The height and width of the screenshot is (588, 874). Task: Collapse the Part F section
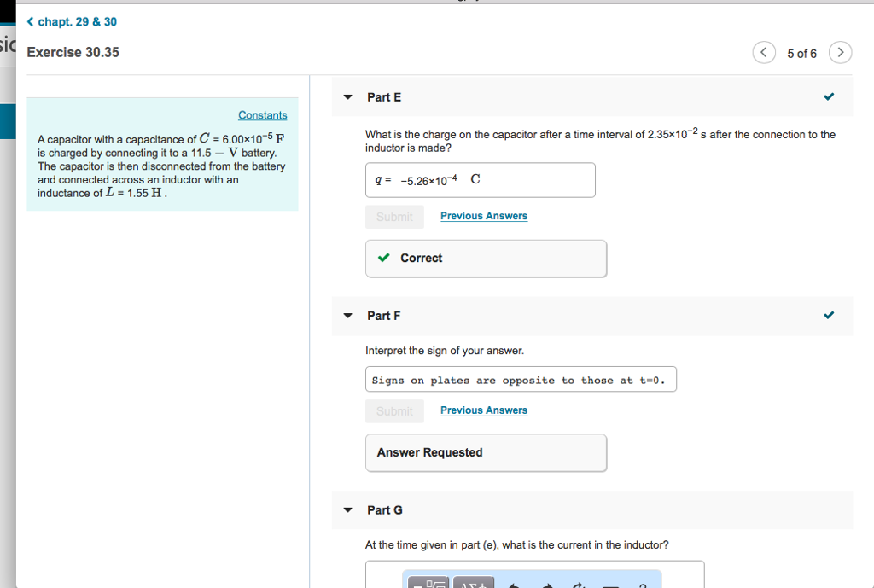point(347,316)
